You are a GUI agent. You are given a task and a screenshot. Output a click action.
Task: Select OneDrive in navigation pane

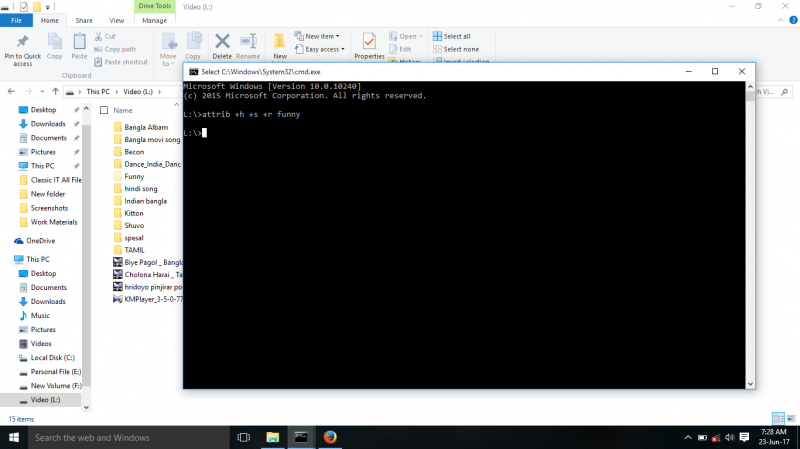point(40,241)
